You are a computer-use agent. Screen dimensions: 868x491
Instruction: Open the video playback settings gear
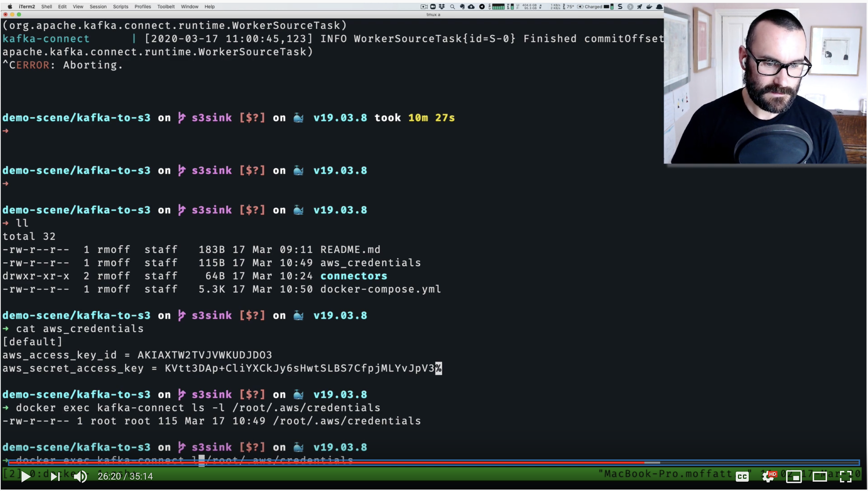click(x=769, y=476)
